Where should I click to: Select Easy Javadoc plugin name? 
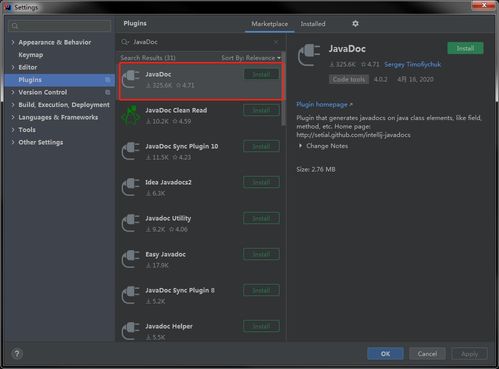click(165, 254)
